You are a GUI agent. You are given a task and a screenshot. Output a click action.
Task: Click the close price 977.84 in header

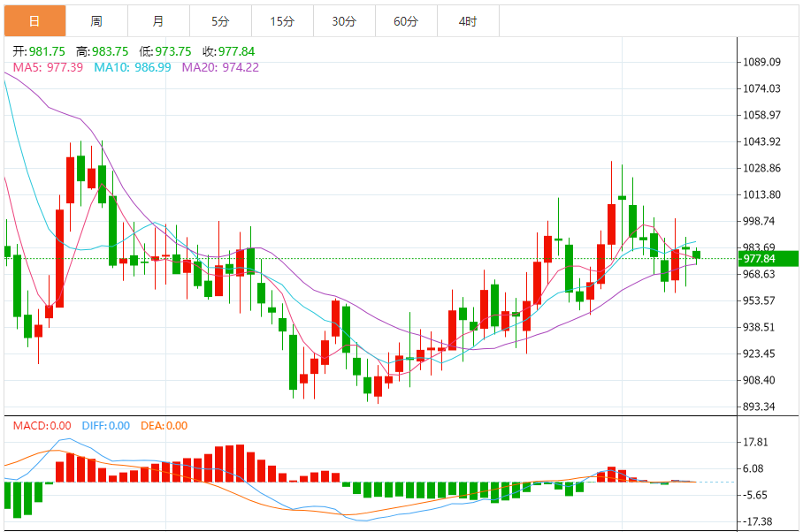point(237,51)
